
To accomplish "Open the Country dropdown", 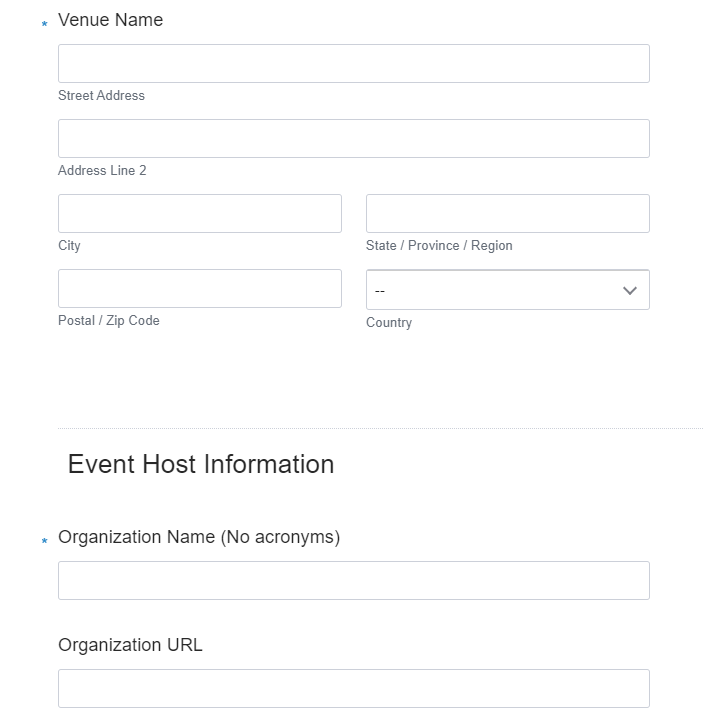I will point(507,290).
